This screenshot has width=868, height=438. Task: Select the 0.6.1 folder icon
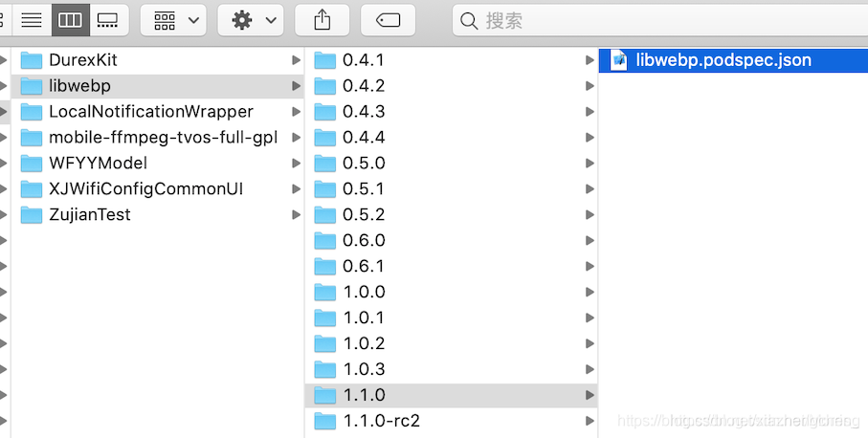tap(325, 266)
